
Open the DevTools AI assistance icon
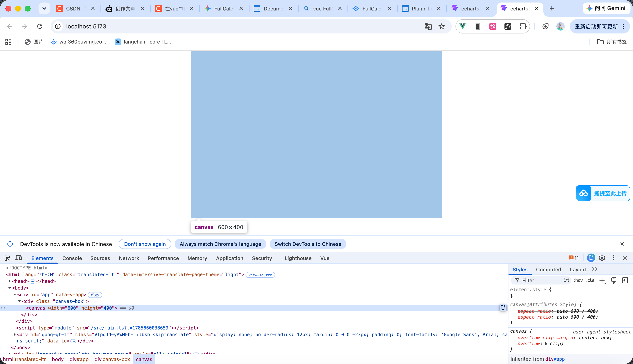[591, 258]
